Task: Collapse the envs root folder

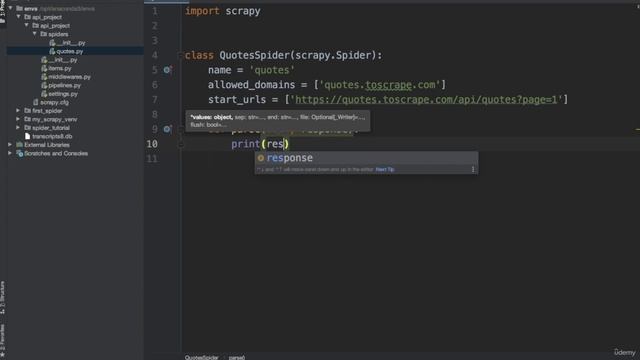Action: 11,8
